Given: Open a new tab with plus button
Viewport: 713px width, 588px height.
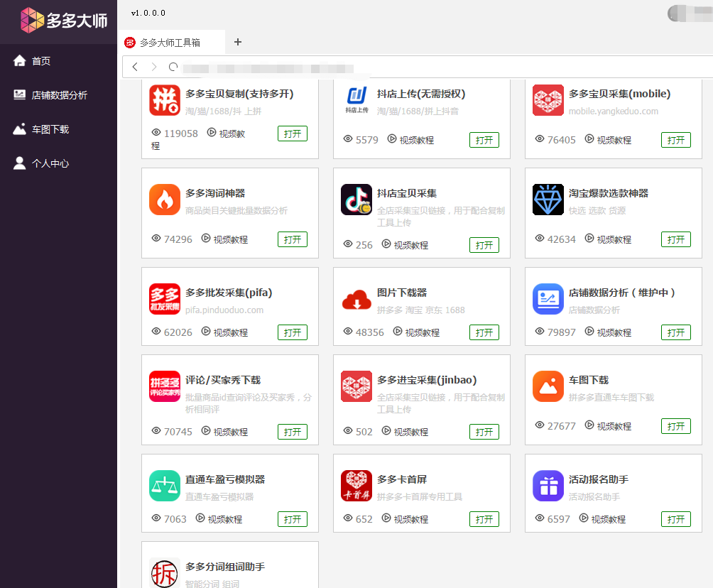Looking at the screenshot, I should [238, 42].
